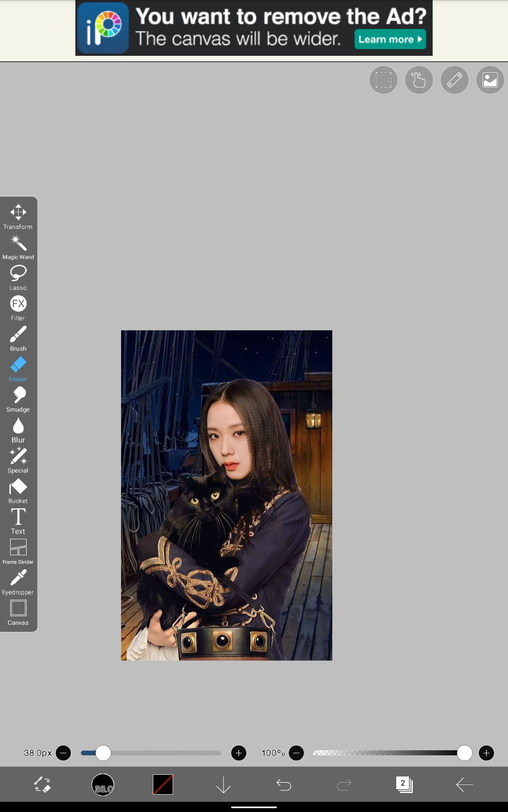
Task: Activate the Eyedropper tool
Action: click(x=18, y=582)
